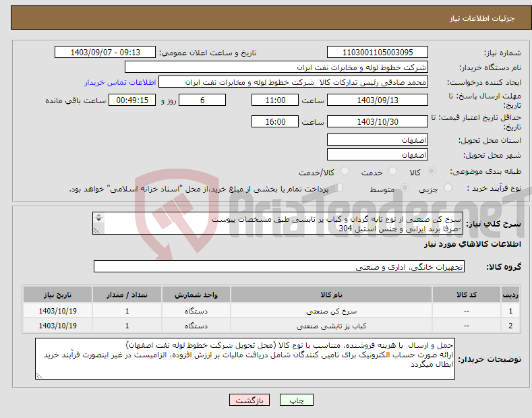
Task: Click the ردیف column header
Action: (510, 295)
